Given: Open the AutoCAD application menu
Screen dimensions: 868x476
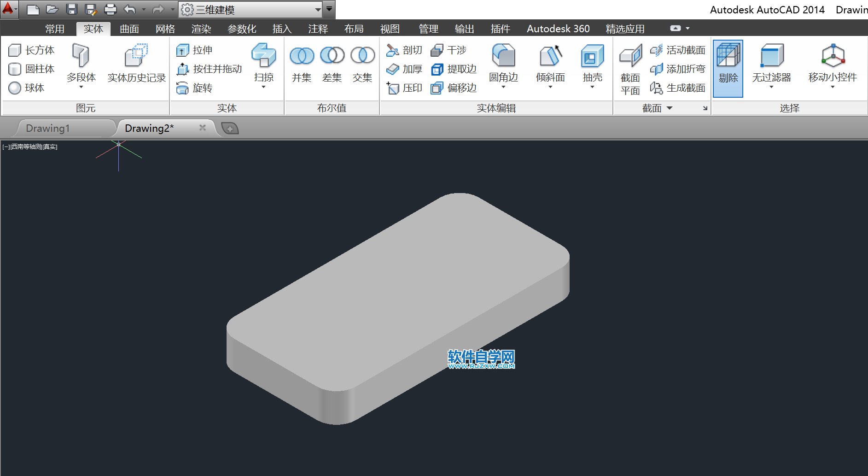Looking at the screenshot, I should [x=9, y=9].
